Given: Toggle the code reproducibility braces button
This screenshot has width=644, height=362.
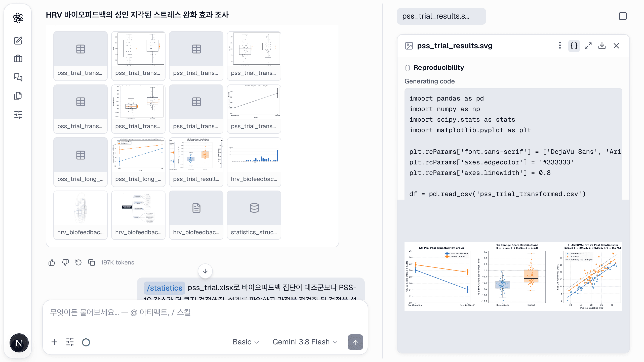Looking at the screenshot, I should (574, 46).
